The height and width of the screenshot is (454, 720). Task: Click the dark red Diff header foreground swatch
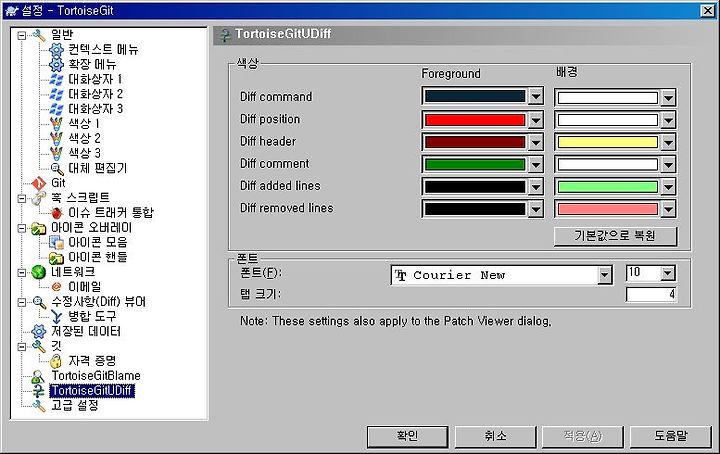(475, 142)
